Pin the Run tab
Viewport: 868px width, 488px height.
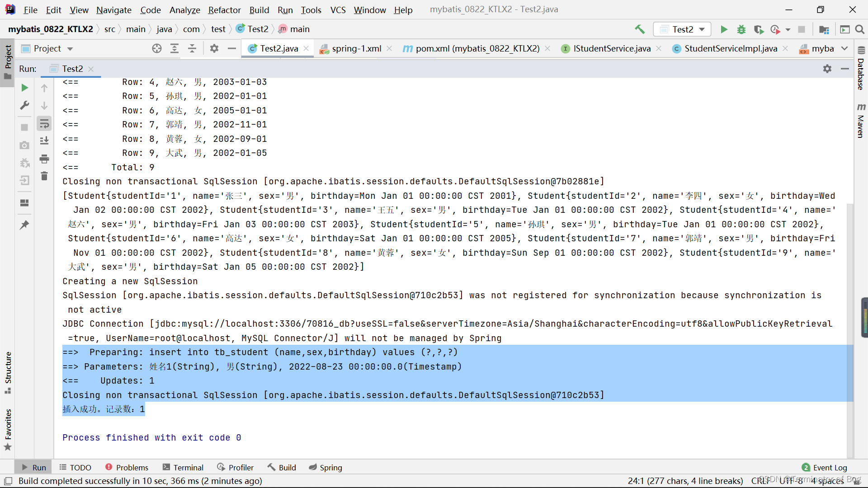click(x=25, y=225)
